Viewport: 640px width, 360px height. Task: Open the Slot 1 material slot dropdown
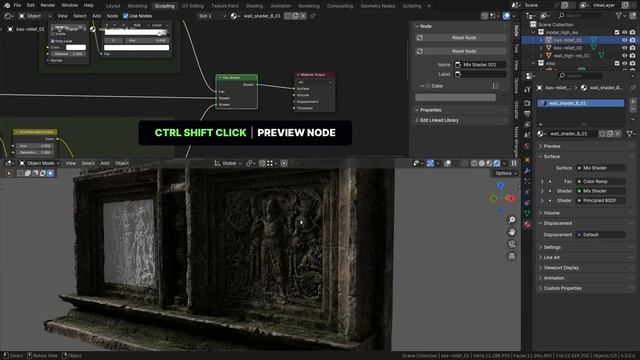[x=212, y=16]
